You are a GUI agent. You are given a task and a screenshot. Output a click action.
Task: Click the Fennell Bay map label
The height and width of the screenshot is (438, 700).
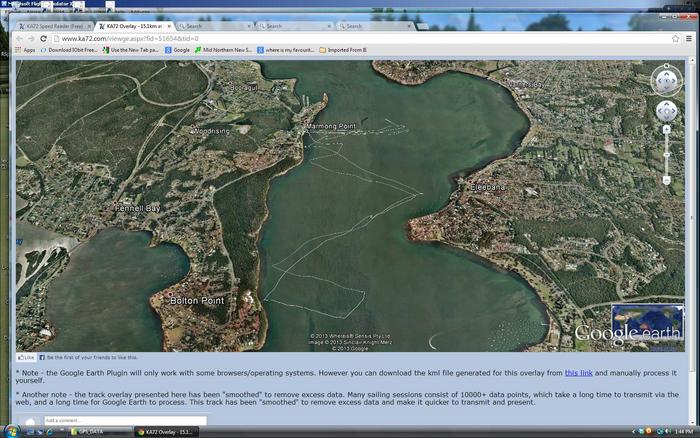(x=137, y=209)
